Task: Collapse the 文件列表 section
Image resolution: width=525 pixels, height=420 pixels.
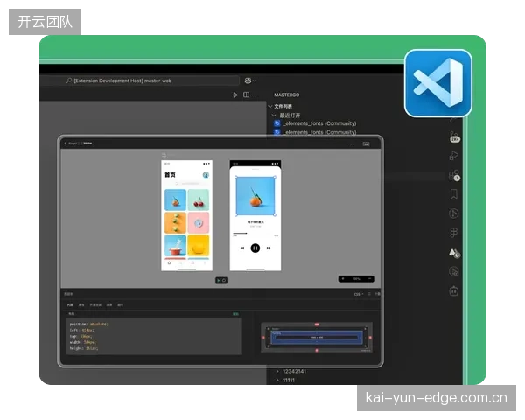Action: click(x=270, y=106)
